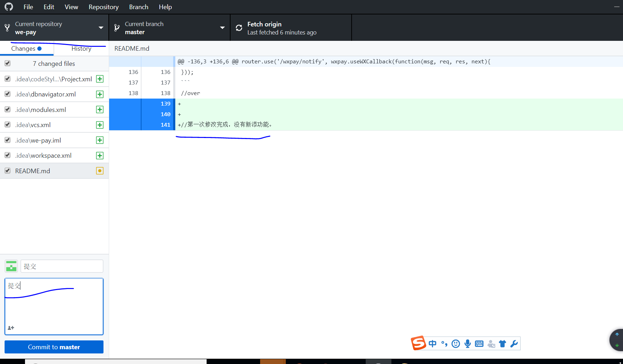The width and height of the screenshot is (623, 364).
Task: Open the File menu
Action: 28,7
